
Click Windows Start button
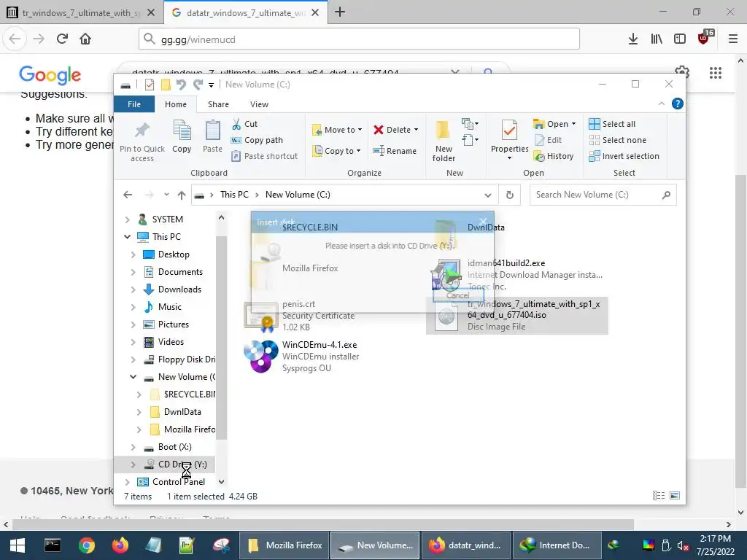click(18, 545)
